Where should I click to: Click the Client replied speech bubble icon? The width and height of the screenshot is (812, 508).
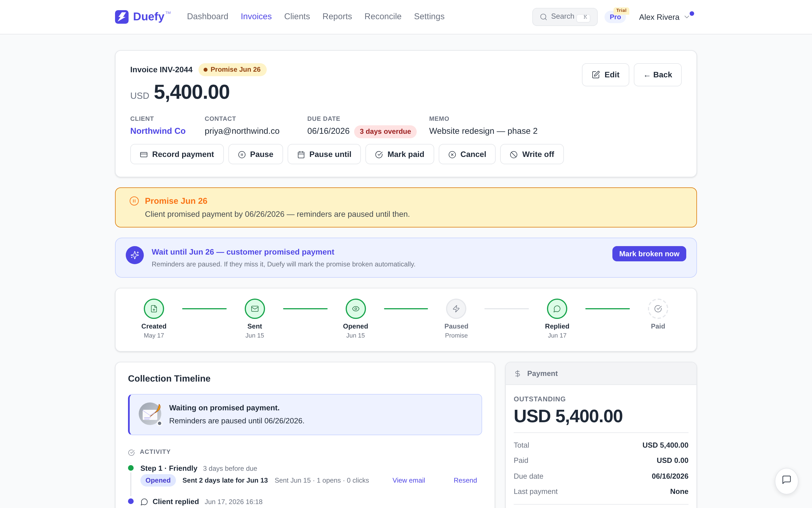tap(144, 502)
